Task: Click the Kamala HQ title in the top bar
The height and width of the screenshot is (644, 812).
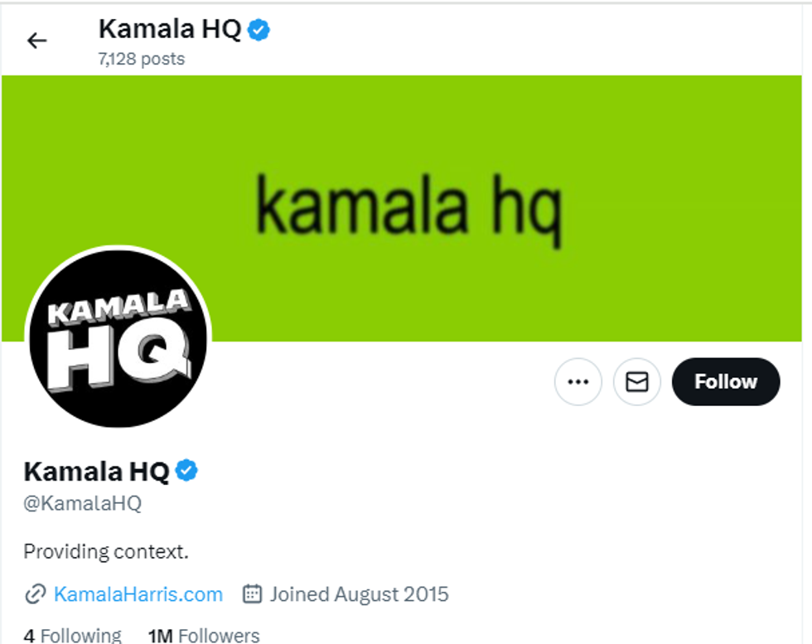Action: point(170,29)
